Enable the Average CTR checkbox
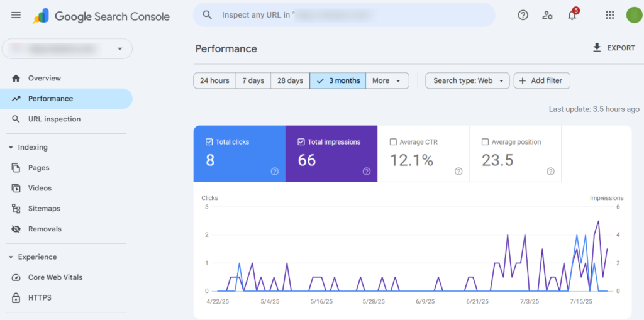The height and width of the screenshot is (320, 644). [392, 142]
